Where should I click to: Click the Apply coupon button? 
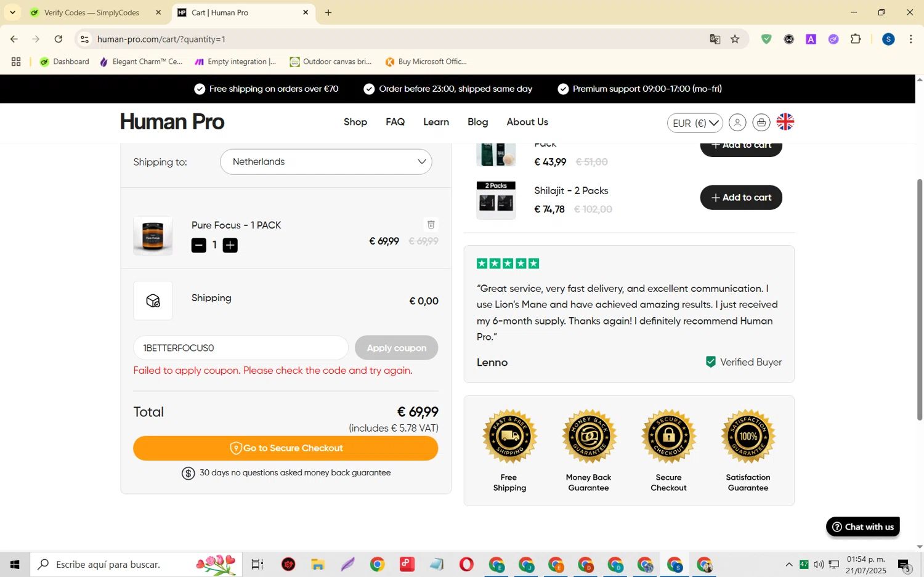click(396, 348)
